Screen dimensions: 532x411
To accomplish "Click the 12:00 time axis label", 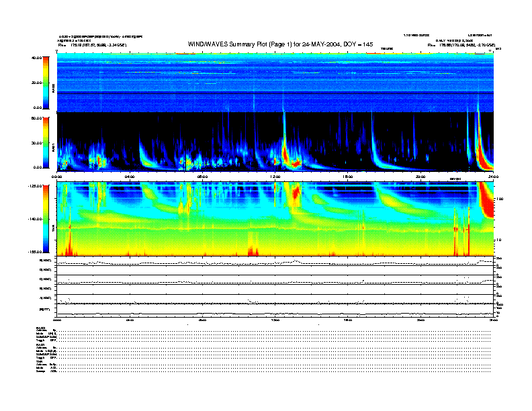I will [x=275, y=176].
